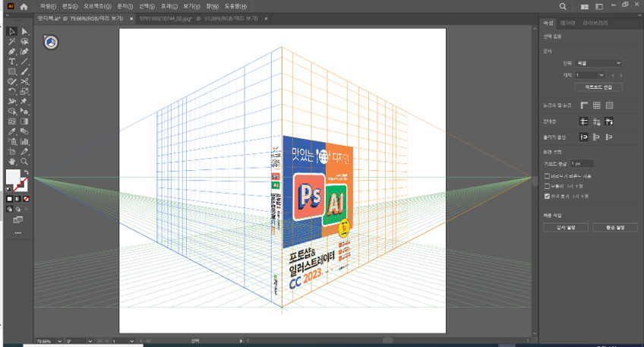Select the Magic Wand tool
This screenshot has width=644, height=347.
[12, 42]
